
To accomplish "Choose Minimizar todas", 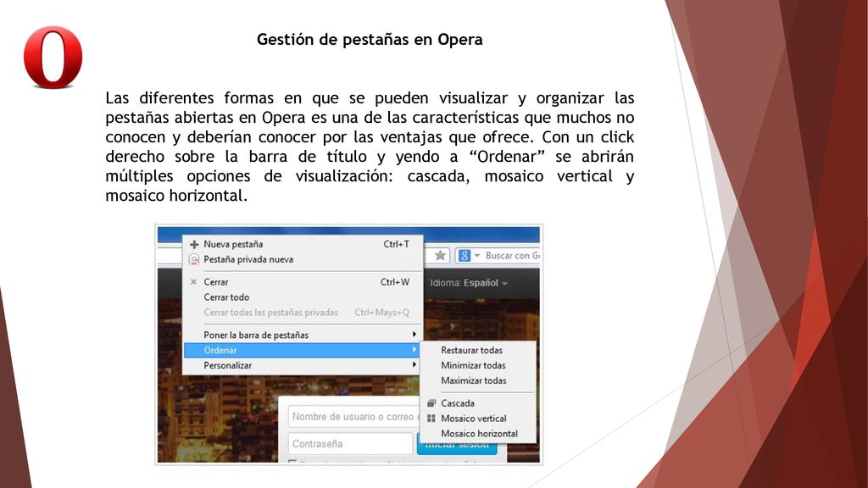I will [x=478, y=365].
